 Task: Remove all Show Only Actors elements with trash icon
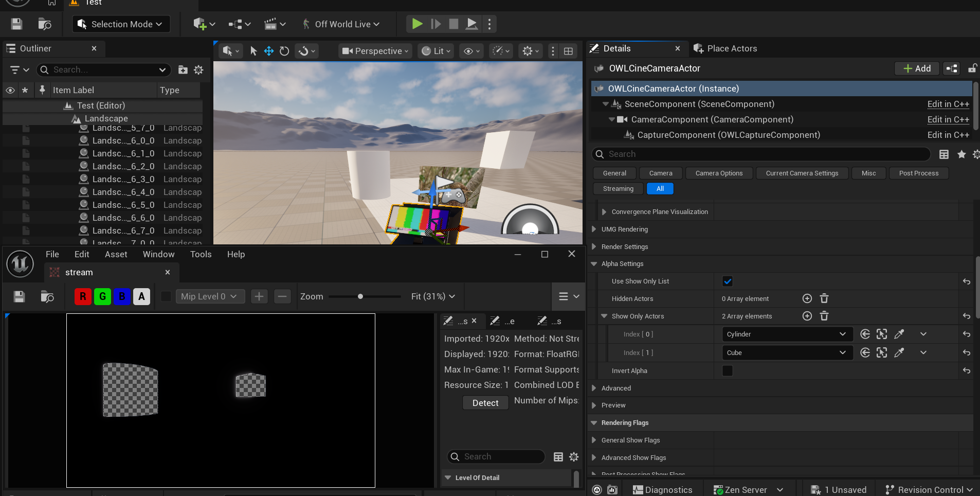pos(824,316)
